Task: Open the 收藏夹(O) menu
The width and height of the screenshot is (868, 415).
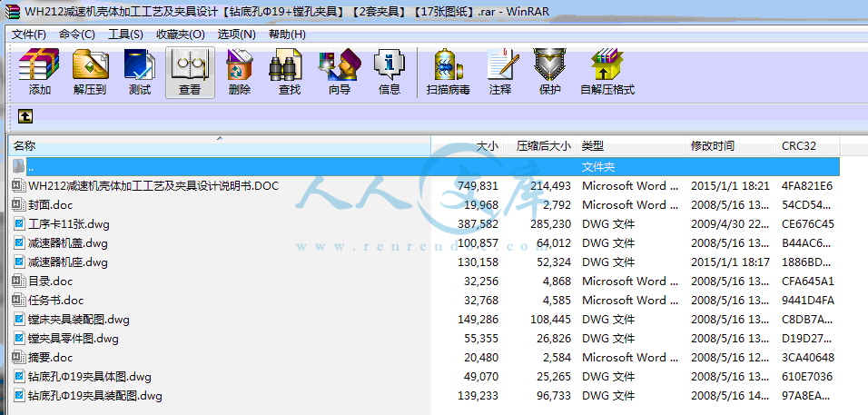Action: 181,35
